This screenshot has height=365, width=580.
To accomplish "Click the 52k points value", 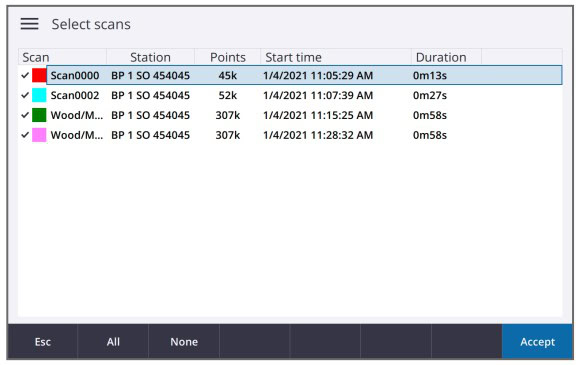I will click(227, 95).
